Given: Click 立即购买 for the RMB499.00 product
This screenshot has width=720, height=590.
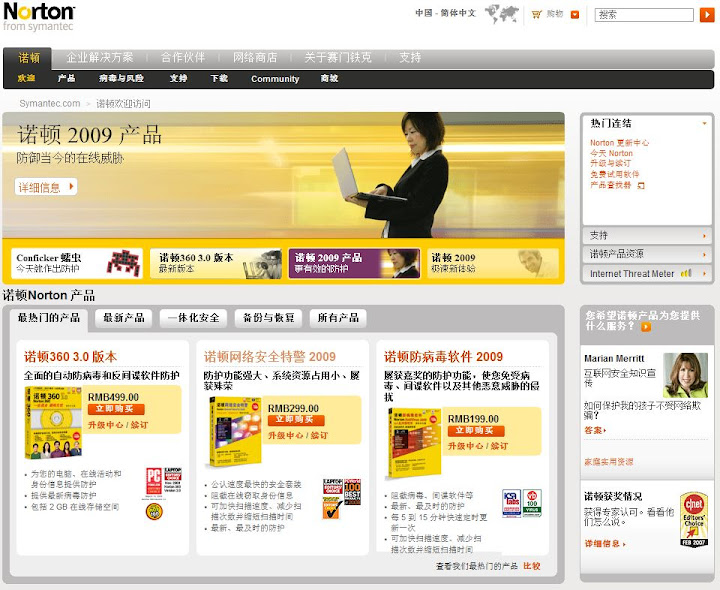Looking at the screenshot, I should pos(114,409).
